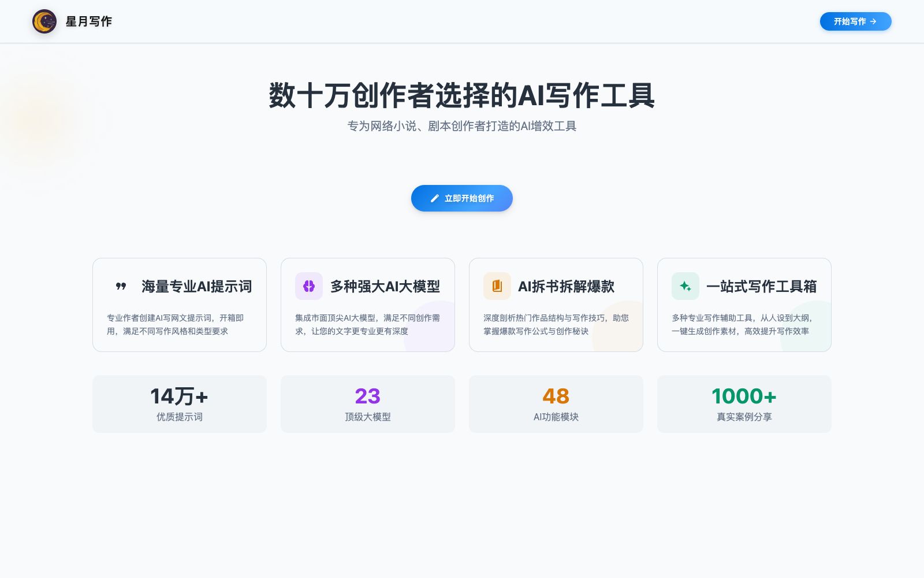This screenshot has height=578, width=924.
Task: Click the arrow icon in 开始写作 button
Action: (873, 21)
